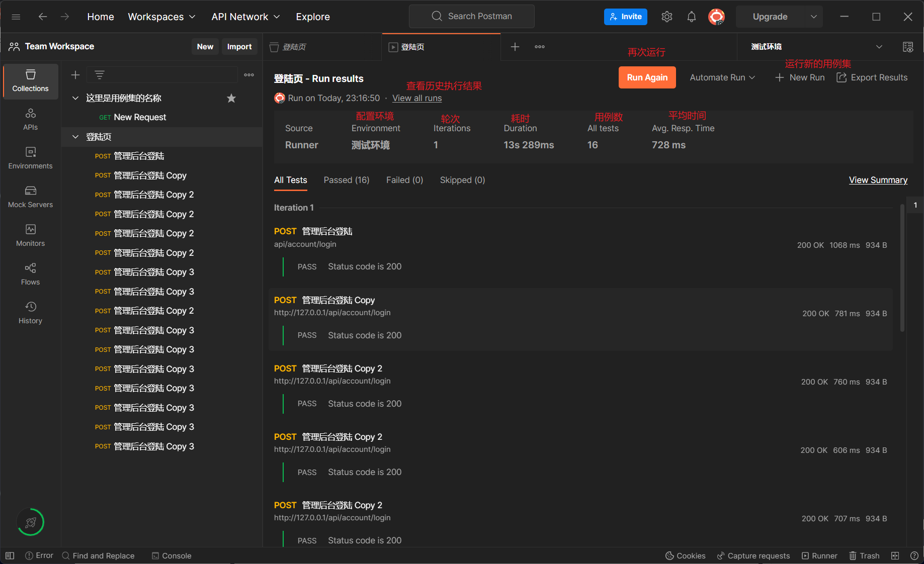Click the Run Again button

pyautogui.click(x=647, y=77)
